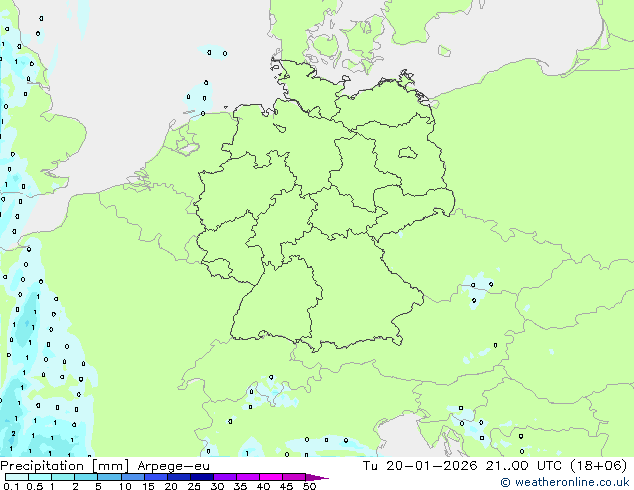The image size is (634, 490).
Task: Click the '50' legend scale label
Action: coord(309,486)
